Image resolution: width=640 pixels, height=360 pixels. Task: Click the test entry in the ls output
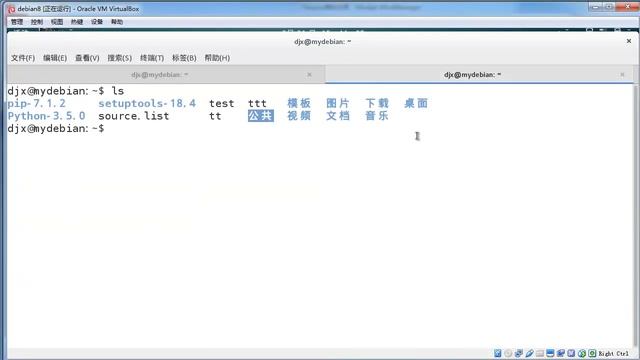tap(222, 104)
